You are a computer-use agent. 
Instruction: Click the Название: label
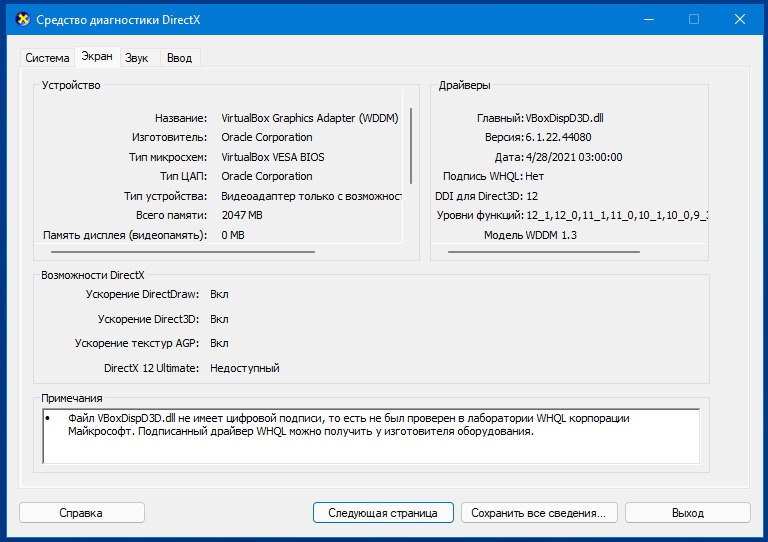click(x=181, y=118)
